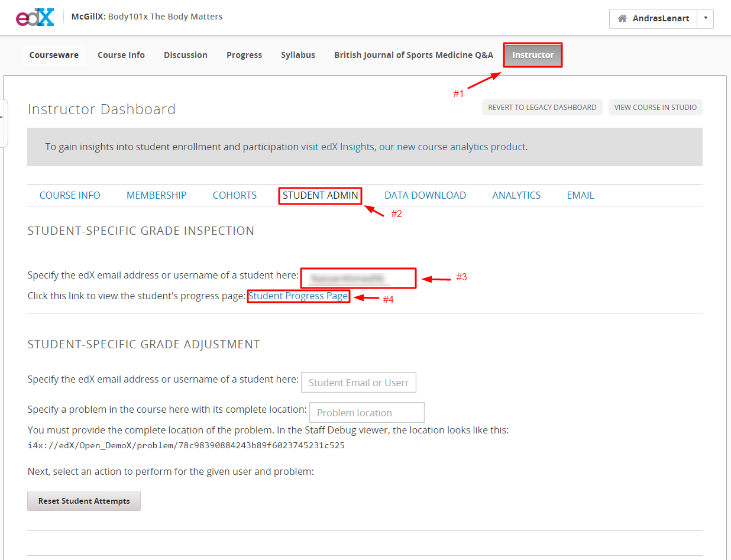Go to the ANALYTICS section
Image resolution: width=731 pixels, height=560 pixels.
point(516,195)
